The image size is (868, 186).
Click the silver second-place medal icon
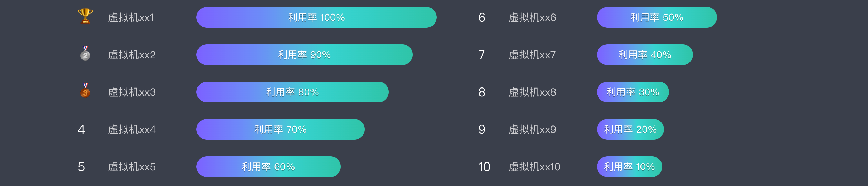(x=85, y=53)
